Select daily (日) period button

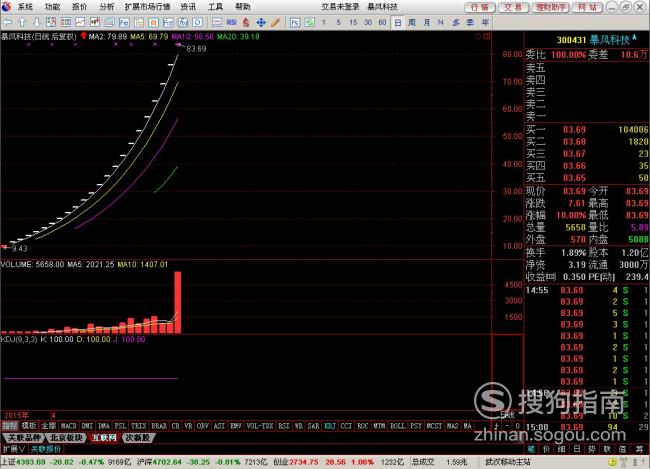tap(397, 22)
